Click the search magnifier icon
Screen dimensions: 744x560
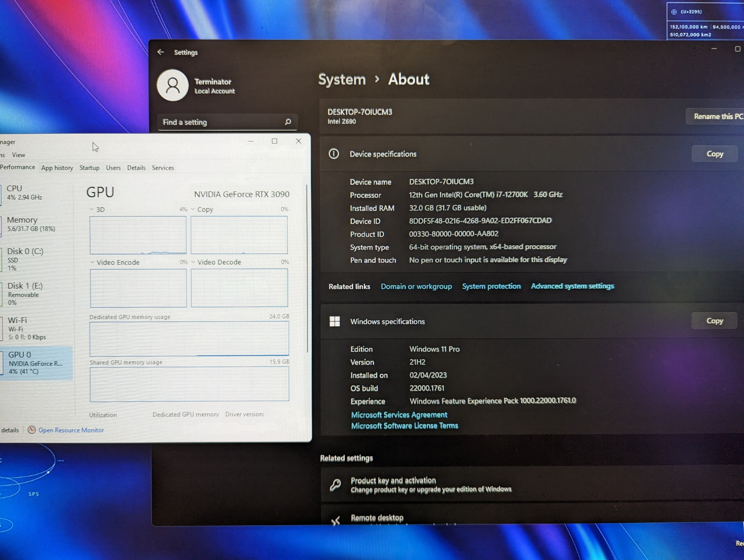pyautogui.click(x=288, y=122)
